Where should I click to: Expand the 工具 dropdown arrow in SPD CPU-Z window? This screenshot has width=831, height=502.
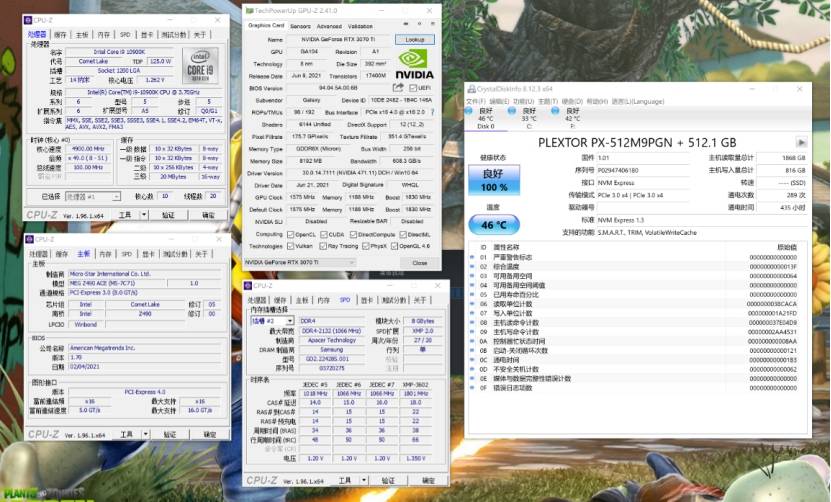(x=364, y=480)
